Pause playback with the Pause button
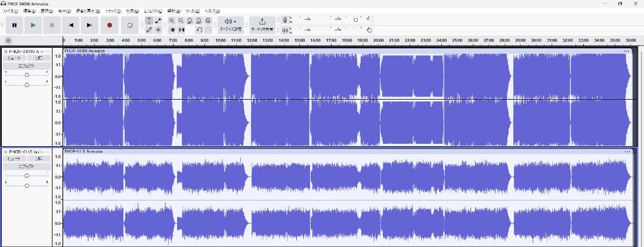The image size is (644, 247). click(x=14, y=25)
